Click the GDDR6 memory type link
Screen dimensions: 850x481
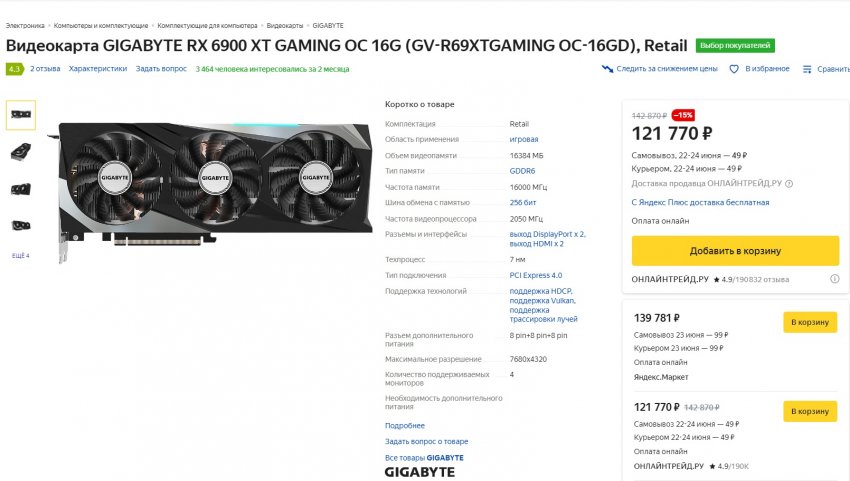522,171
